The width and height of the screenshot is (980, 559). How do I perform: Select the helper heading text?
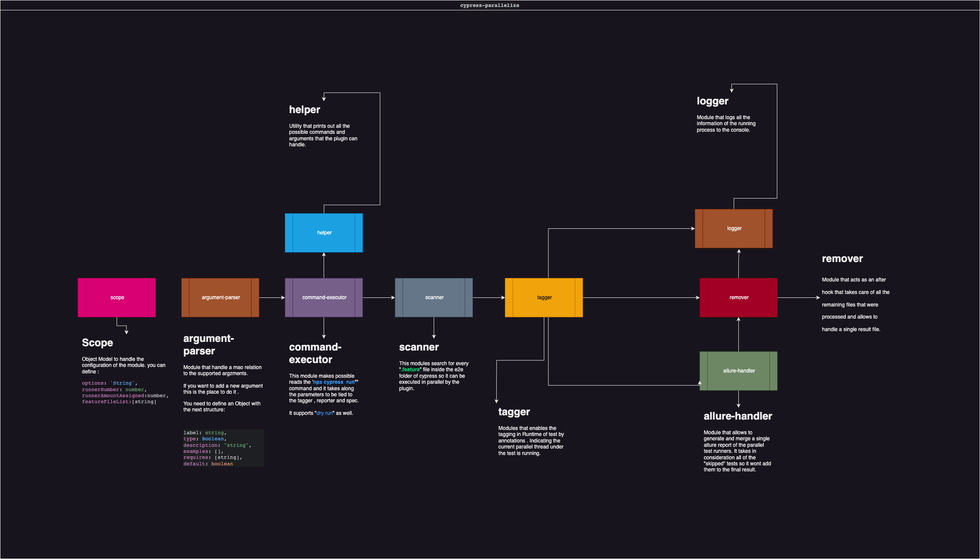pyautogui.click(x=305, y=110)
